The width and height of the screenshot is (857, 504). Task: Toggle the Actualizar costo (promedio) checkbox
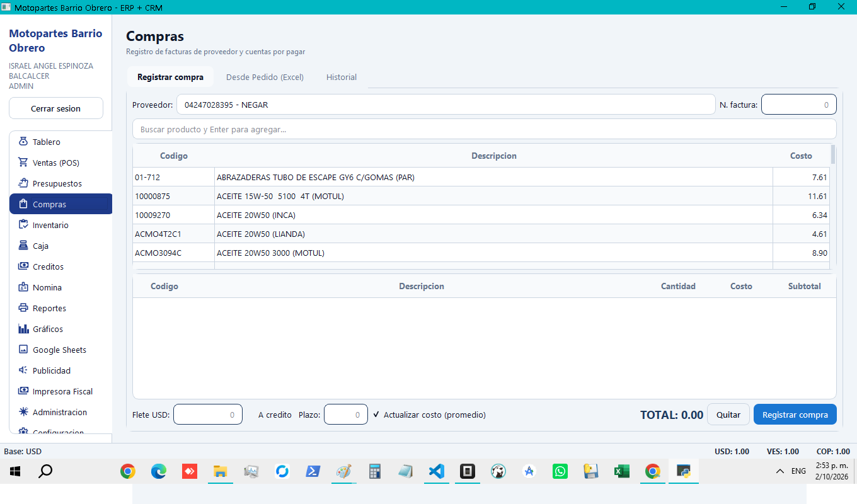tap(376, 415)
